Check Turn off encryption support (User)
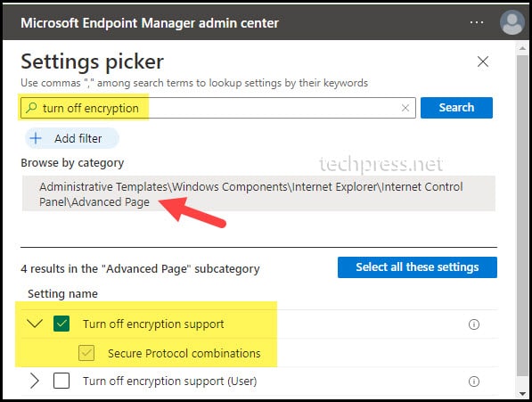This screenshot has height=402, width=532. coord(61,381)
